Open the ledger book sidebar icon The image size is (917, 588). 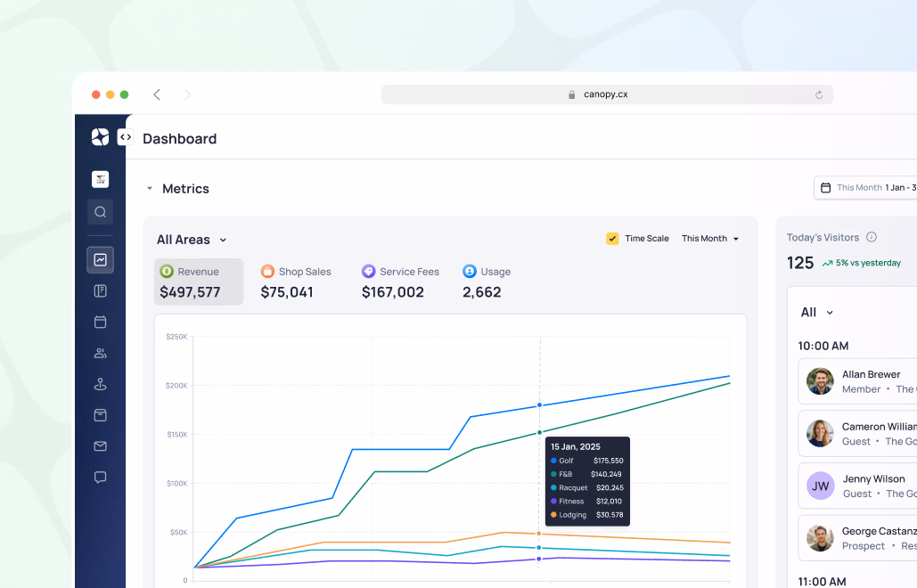pyautogui.click(x=100, y=290)
